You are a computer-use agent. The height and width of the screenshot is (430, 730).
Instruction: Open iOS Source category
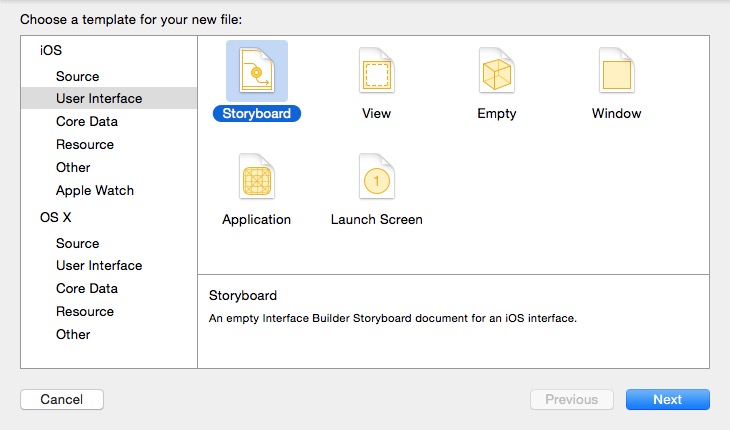coord(78,76)
